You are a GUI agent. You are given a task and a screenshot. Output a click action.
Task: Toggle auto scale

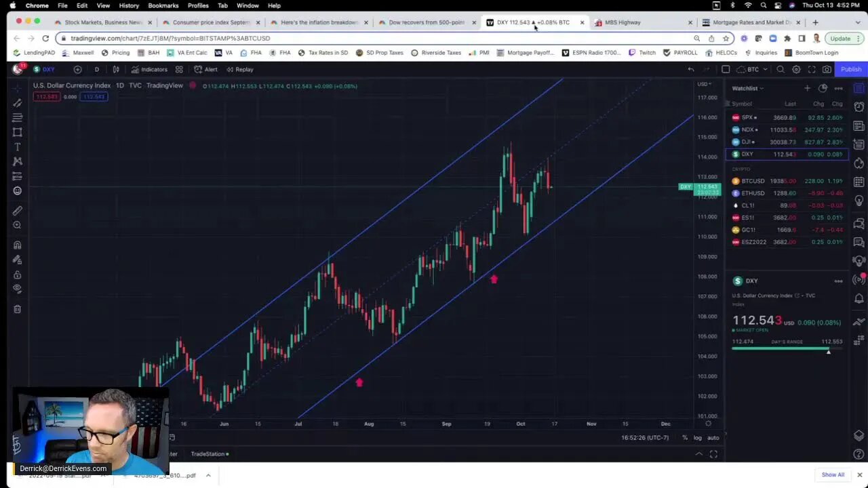[713, 438]
